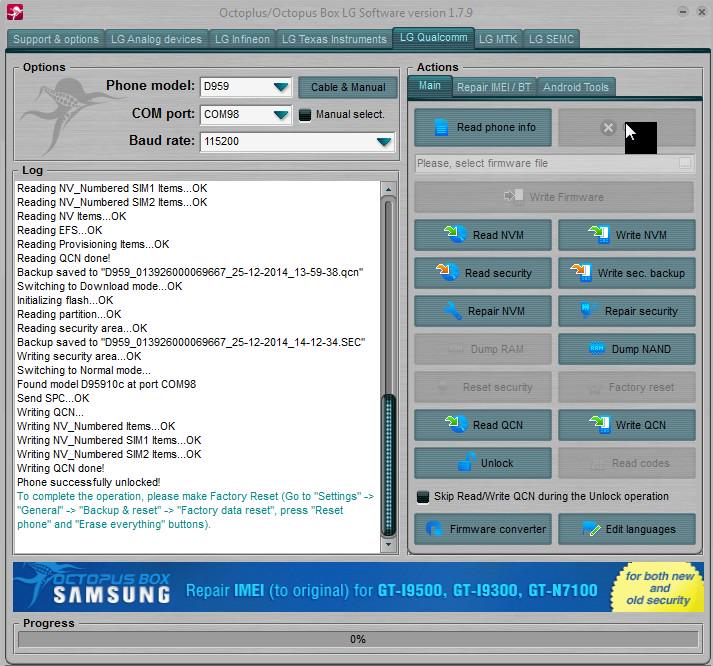Enable Skip Read/Write QCN during Unlock checkbox
The image size is (713, 666).
point(423,496)
